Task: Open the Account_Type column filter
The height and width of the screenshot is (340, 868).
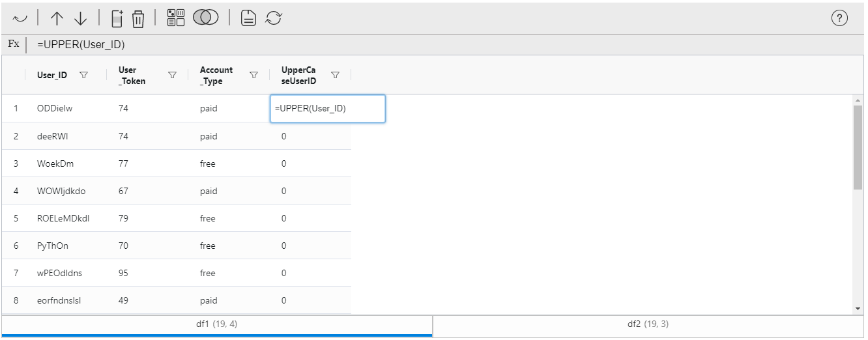Action: point(254,76)
